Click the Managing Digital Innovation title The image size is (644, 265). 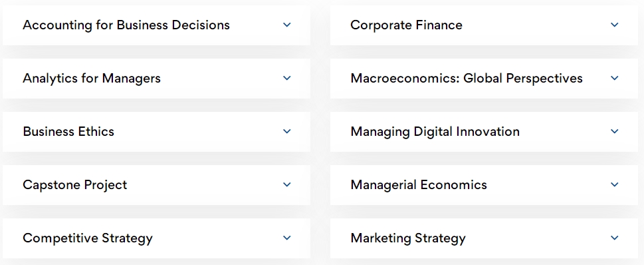coord(435,132)
